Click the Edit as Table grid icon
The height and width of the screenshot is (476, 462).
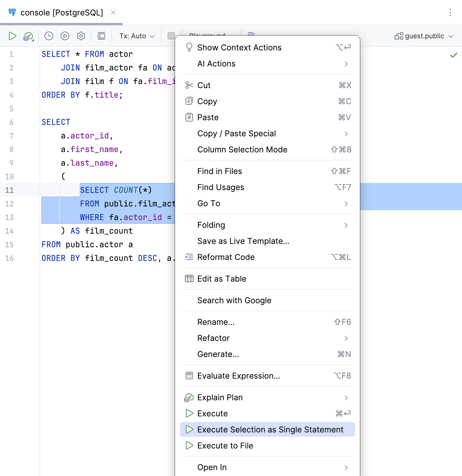tap(189, 278)
